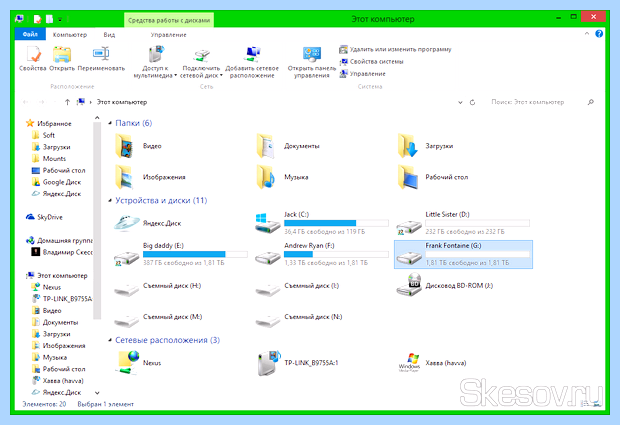The image size is (620, 425).
Task: Select removable disk Съемный диск (M:)
Action: (x=158, y=319)
